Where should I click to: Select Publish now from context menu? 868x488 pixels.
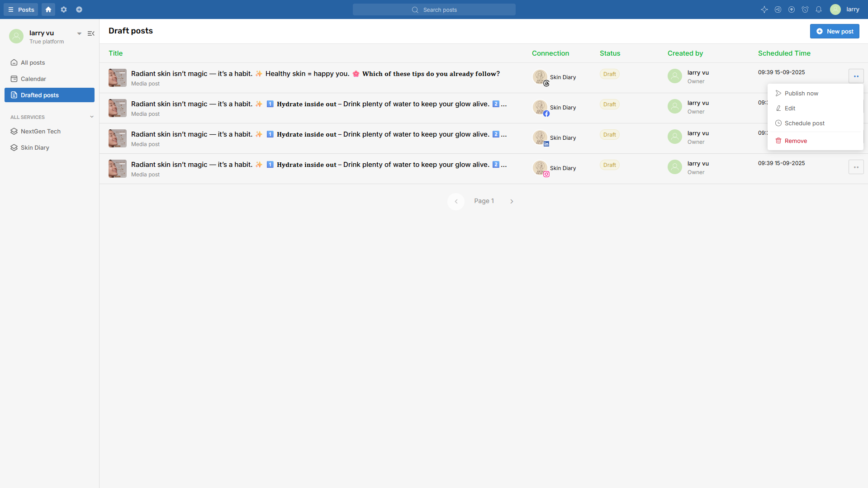801,94
